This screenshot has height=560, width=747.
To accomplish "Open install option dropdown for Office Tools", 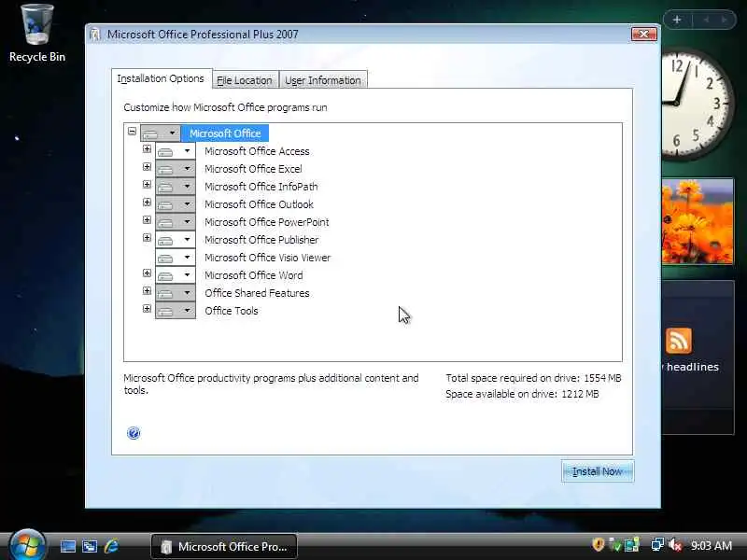I will tap(176, 311).
